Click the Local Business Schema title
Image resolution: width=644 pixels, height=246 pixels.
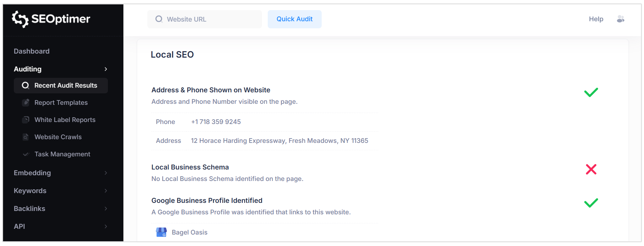[190, 167]
